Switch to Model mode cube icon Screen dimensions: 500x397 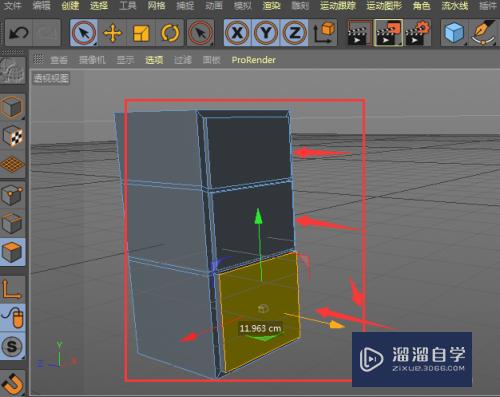(13, 107)
